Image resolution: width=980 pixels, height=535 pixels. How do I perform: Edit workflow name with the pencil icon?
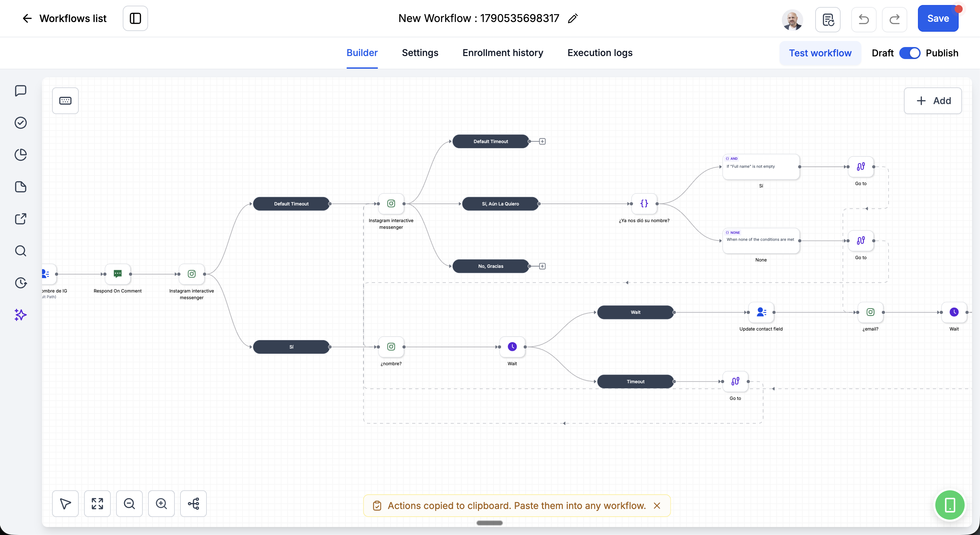(x=572, y=18)
